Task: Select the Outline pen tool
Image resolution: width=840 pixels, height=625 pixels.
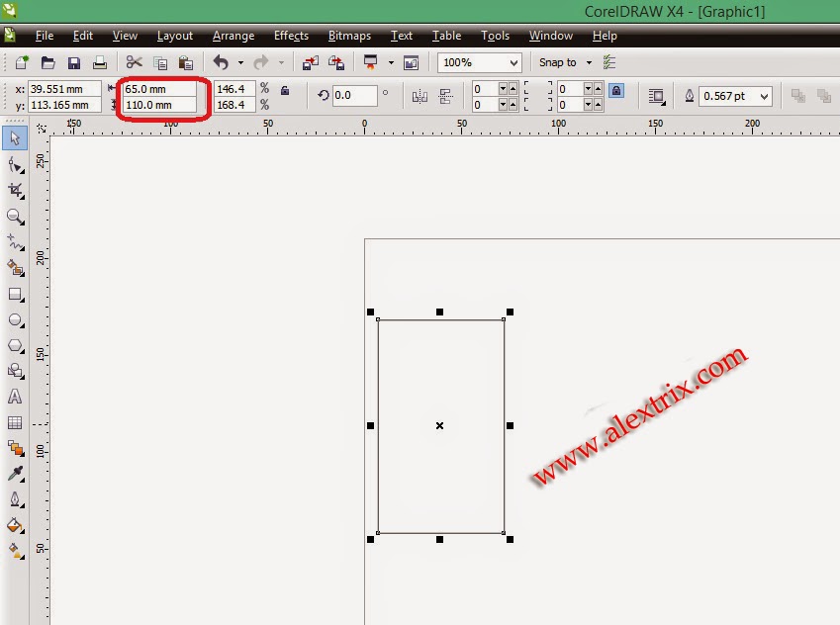Action: (16, 499)
